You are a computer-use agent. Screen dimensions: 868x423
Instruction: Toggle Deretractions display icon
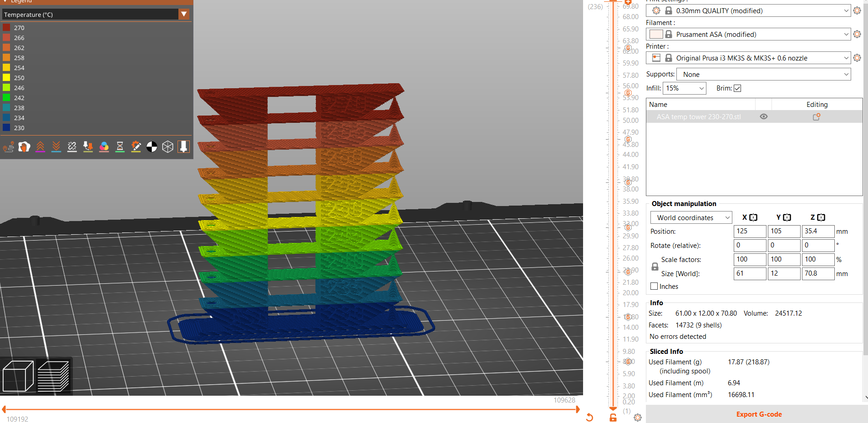click(x=56, y=146)
